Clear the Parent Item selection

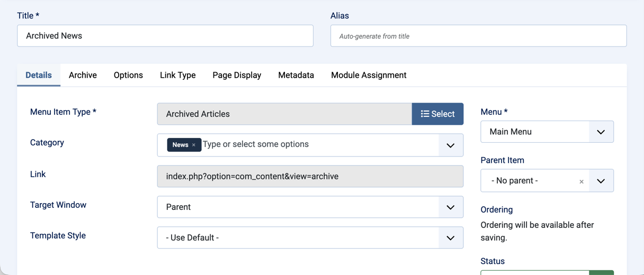582,181
